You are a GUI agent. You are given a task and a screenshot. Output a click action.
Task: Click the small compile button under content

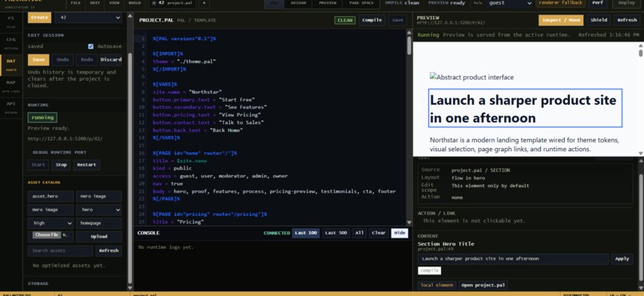point(430,270)
